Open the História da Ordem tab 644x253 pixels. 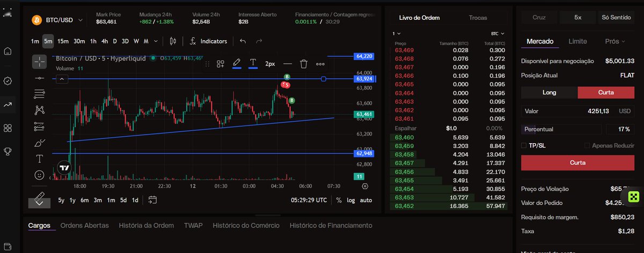click(x=146, y=226)
